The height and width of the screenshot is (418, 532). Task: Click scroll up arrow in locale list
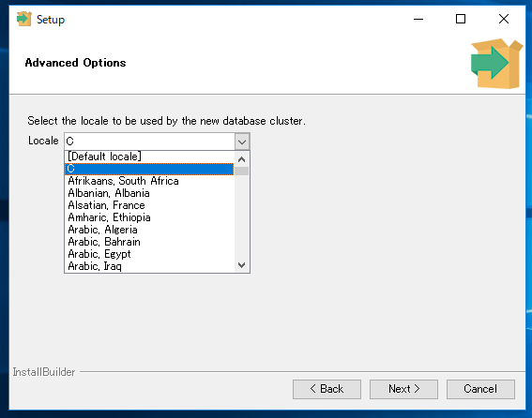241,159
